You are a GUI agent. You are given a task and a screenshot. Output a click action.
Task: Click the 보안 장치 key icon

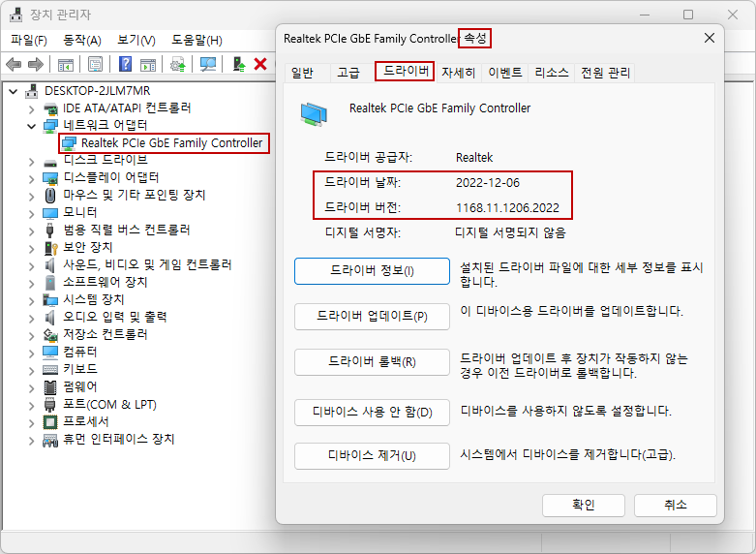tap(50, 248)
